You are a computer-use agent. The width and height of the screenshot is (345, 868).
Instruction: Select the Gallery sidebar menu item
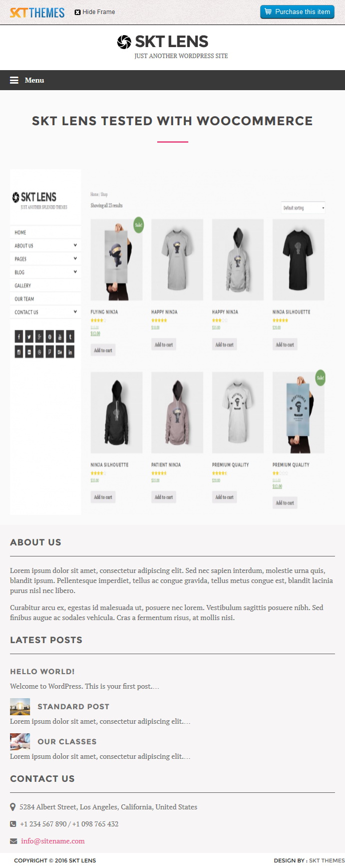23,285
